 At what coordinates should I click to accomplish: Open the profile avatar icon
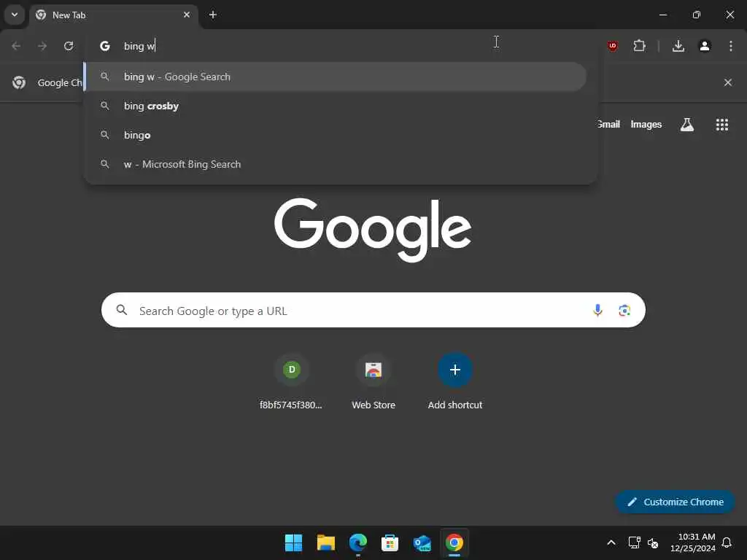tap(705, 46)
